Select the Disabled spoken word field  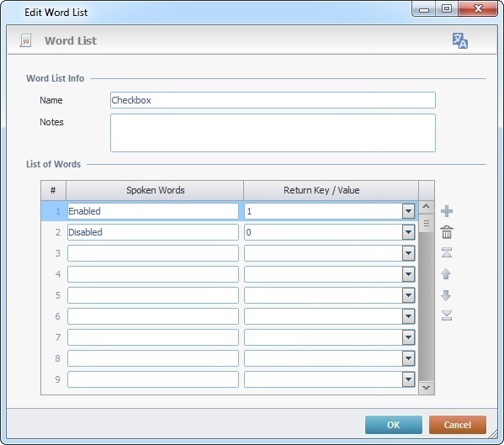pyautogui.click(x=153, y=232)
